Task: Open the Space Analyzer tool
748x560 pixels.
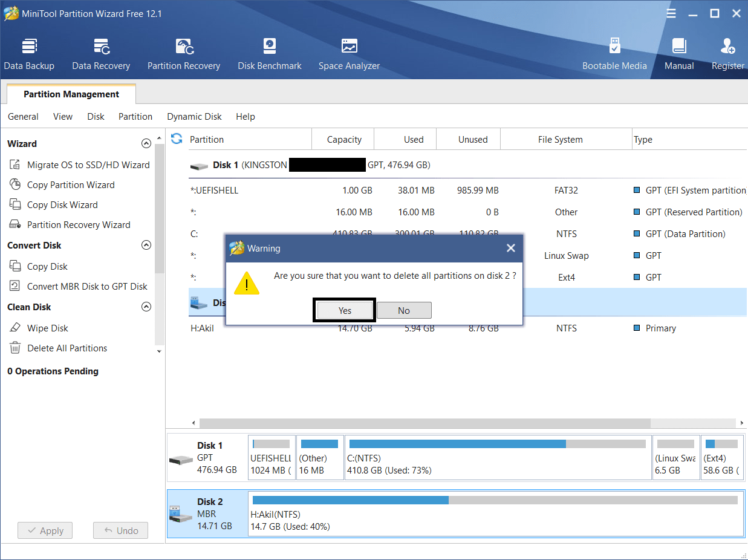Action: point(349,54)
